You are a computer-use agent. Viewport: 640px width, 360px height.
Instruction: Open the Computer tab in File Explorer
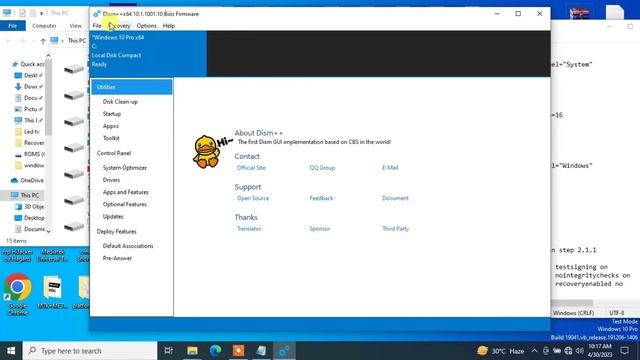tap(44, 26)
